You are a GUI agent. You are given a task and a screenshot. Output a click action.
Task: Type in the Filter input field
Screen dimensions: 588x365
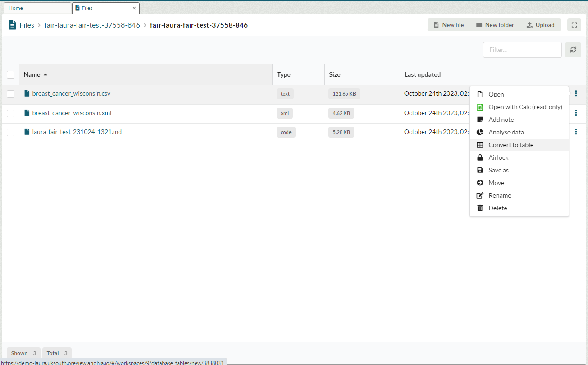(x=522, y=50)
